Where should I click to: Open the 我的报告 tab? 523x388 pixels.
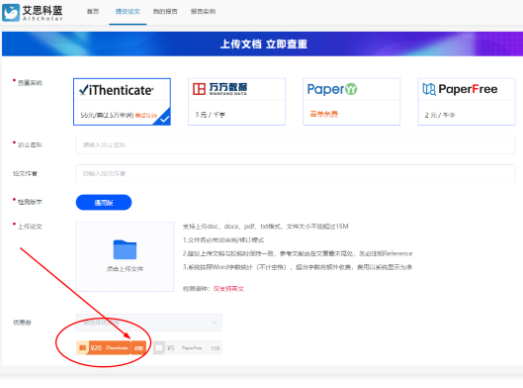click(165, 11)
